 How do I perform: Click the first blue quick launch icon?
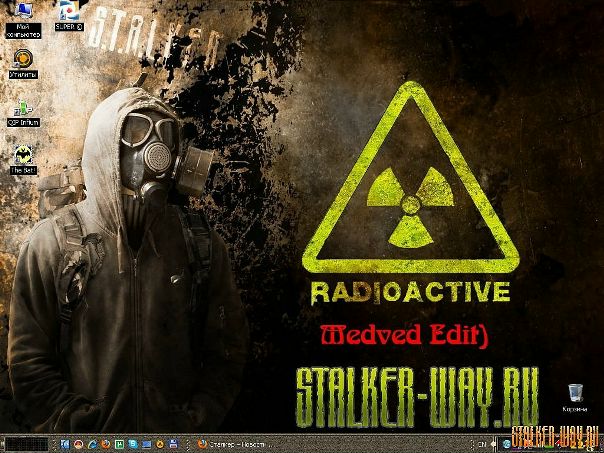(65, 444)
